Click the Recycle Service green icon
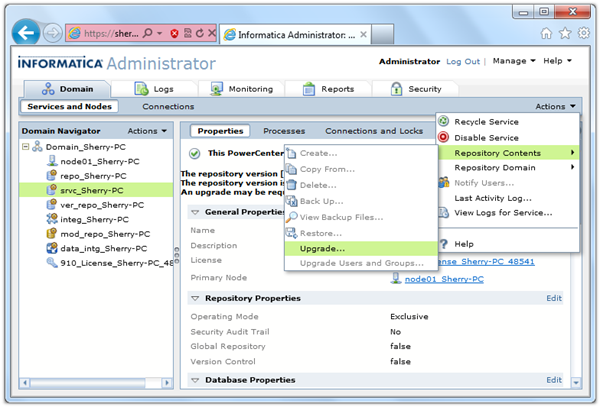600x407 pixels. 443,121
